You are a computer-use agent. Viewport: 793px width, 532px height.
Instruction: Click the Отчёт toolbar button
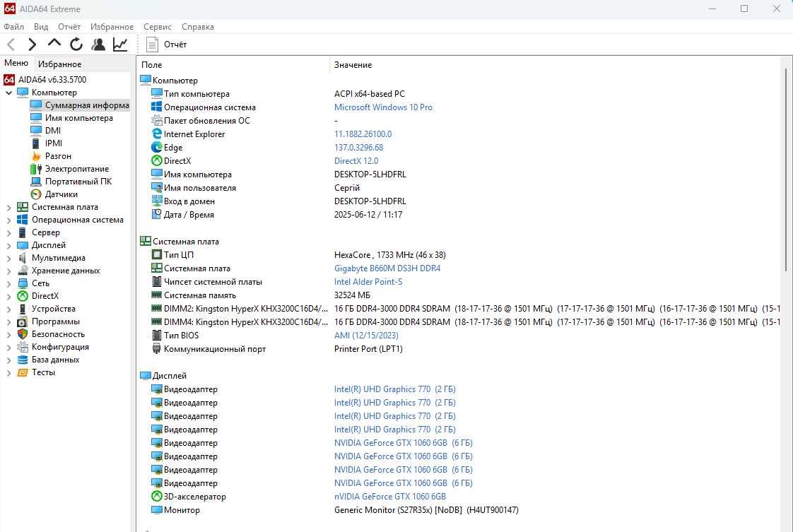[x=166, y=45]
